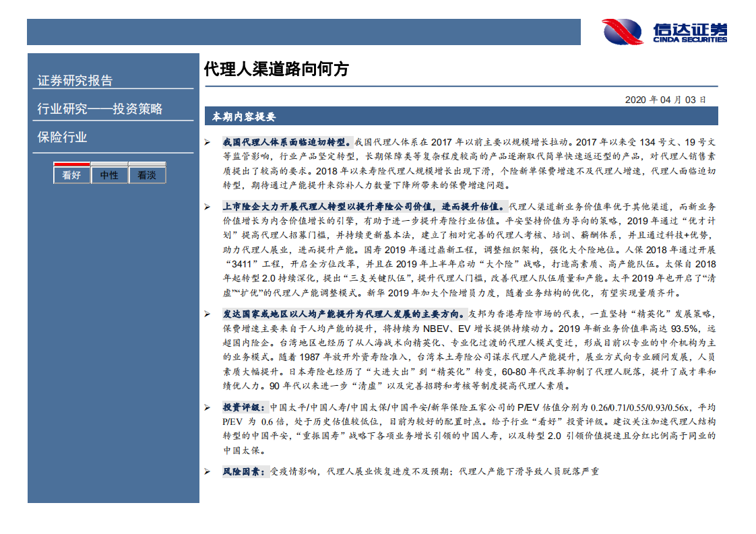Switch to 行业研究——投资策略
The image size is (756, 534).
pyautogui.click(x=101, y=108)
